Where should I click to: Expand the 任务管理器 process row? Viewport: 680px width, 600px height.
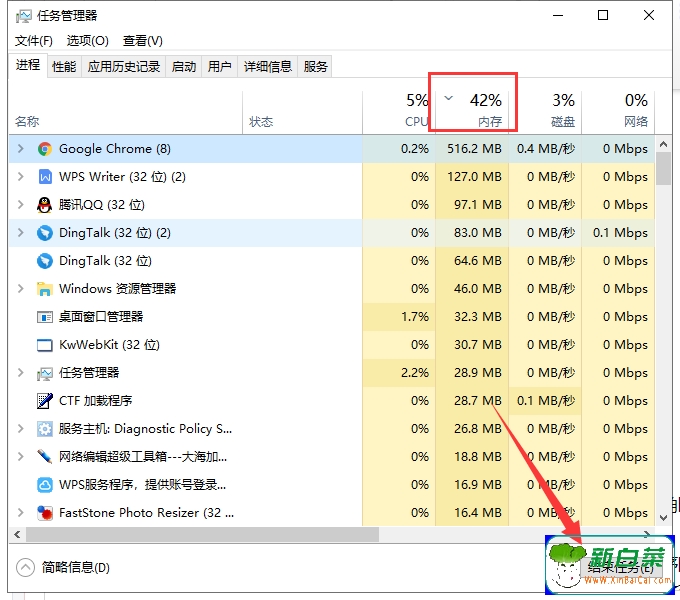tap(20, 373)
